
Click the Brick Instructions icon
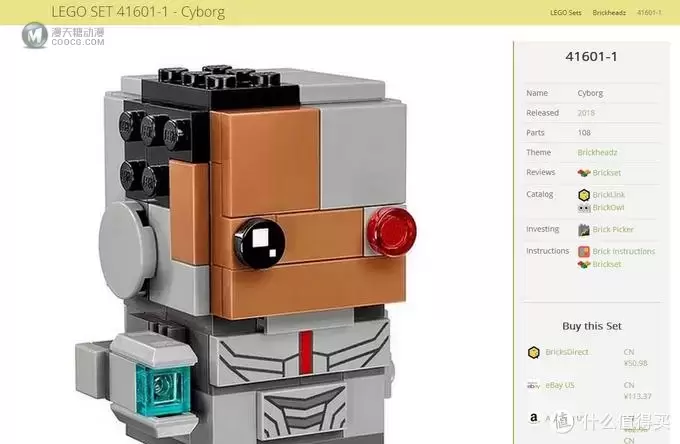click(x=584, y=251)
